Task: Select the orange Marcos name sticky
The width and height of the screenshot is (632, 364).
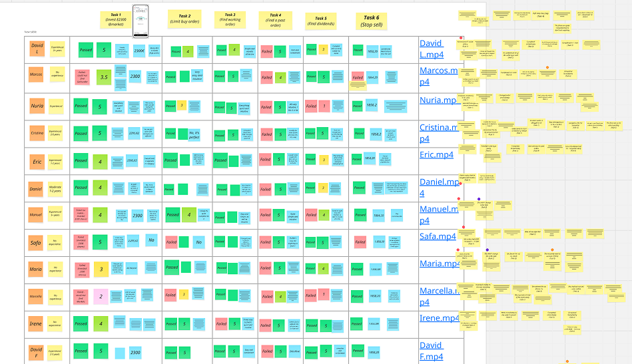Action: coord(36,75)
